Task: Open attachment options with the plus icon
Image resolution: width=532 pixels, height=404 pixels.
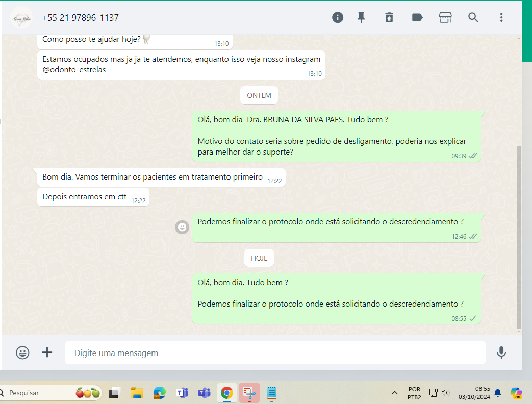Action: pos(47,352)
